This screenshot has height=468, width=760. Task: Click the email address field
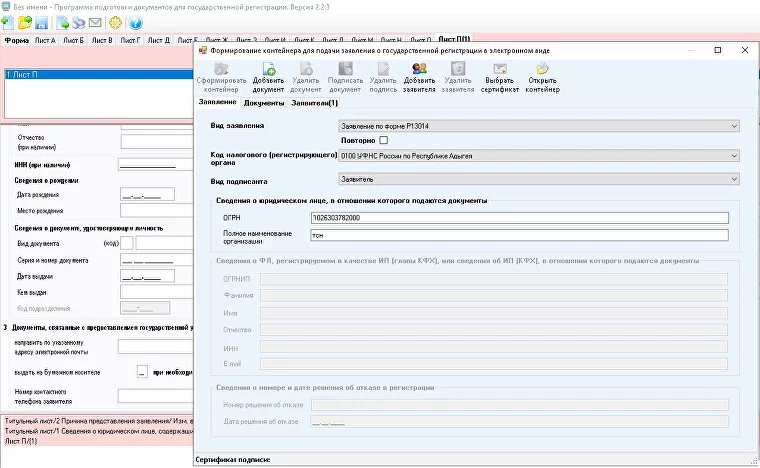[156, 347]
